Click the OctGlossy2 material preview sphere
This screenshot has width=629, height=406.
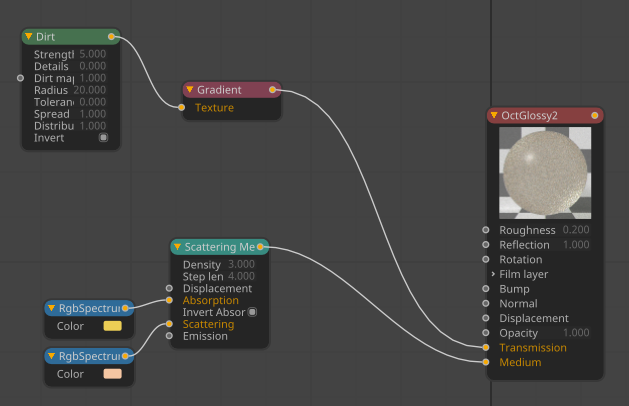[545, 173]
